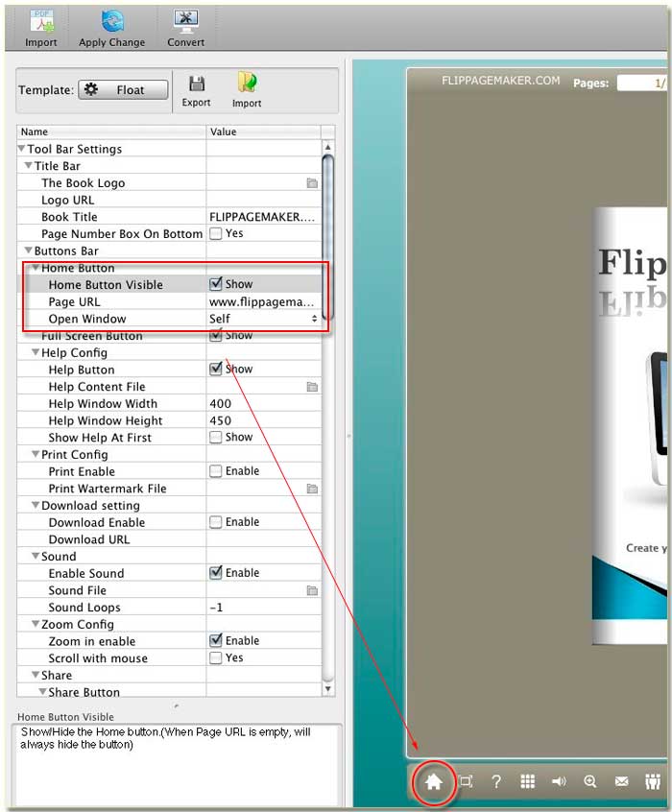Click the zoom in magnifier icon
The height and width of the screenshot is (812, 672).
tap(590, 781)
